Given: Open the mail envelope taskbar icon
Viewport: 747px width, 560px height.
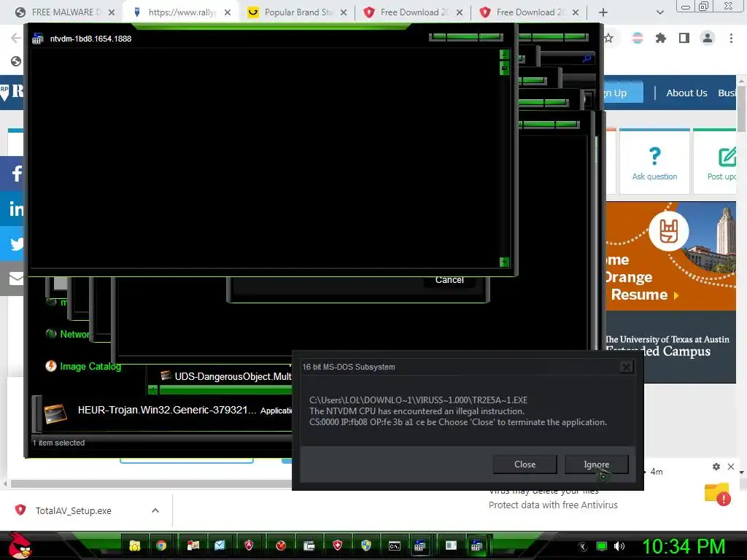Looking at the screenshot, I should (220, 545).
